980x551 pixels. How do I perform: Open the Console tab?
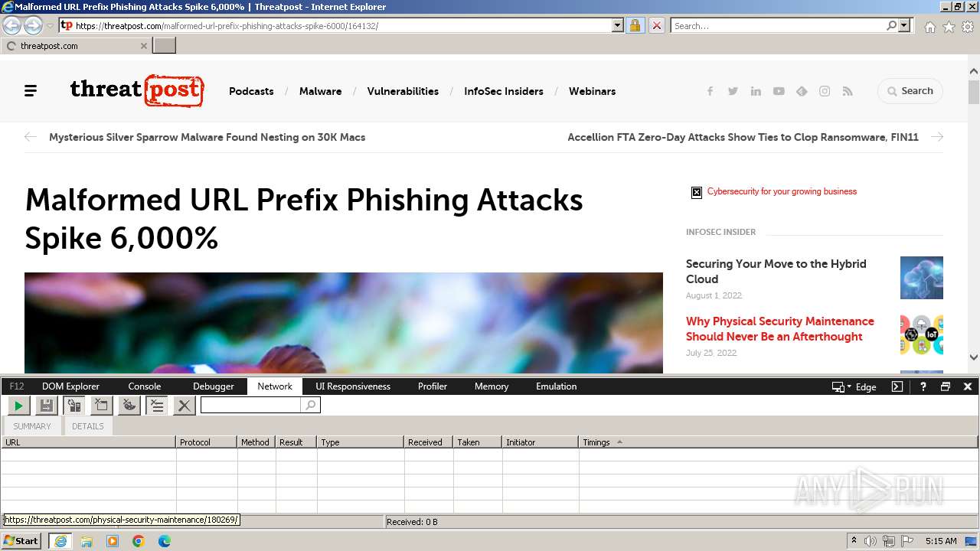[145, 386]
